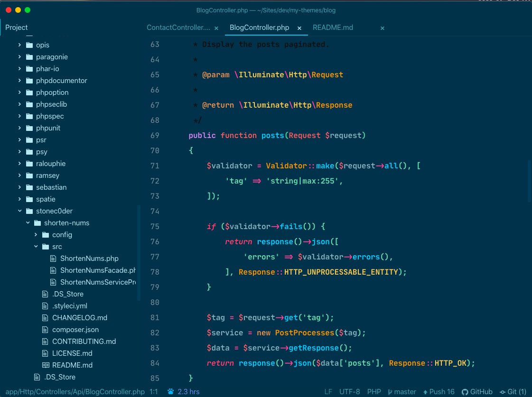The image size is (532, 397).
Task: Click the phar-io folder icon
Action: 29,68
